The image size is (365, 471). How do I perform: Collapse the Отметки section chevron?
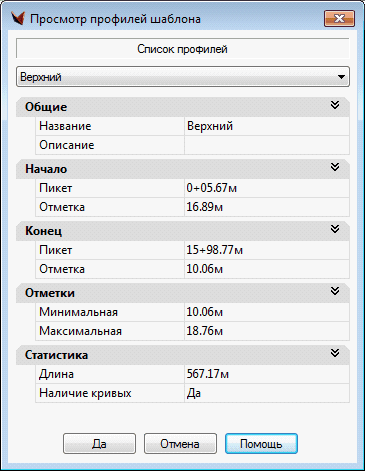click(x=335, y=291)
